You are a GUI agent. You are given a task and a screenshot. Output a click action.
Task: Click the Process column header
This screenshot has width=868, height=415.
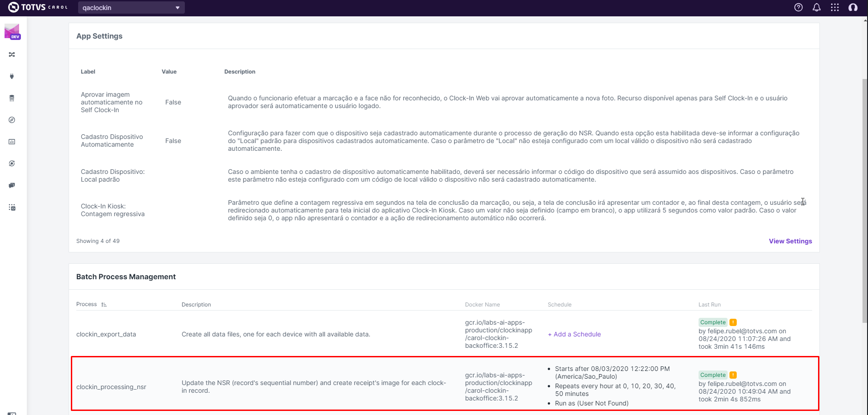tap(86, 304)
